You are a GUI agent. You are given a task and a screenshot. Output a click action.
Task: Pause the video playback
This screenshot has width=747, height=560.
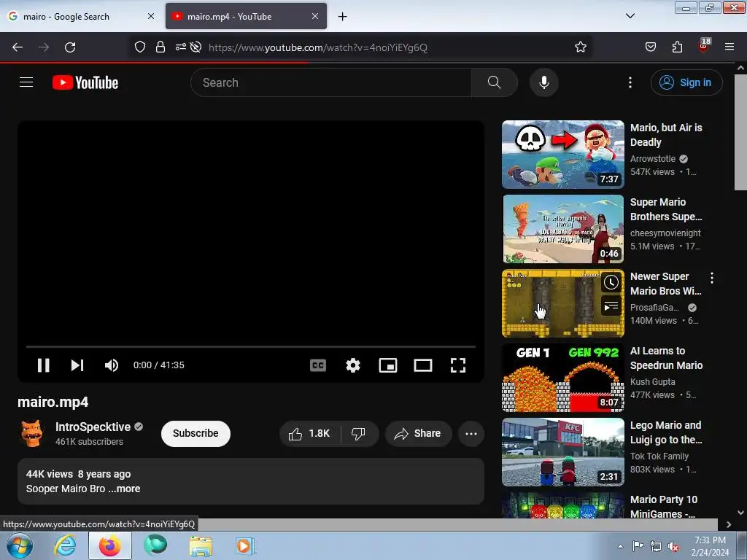[43, 365]
